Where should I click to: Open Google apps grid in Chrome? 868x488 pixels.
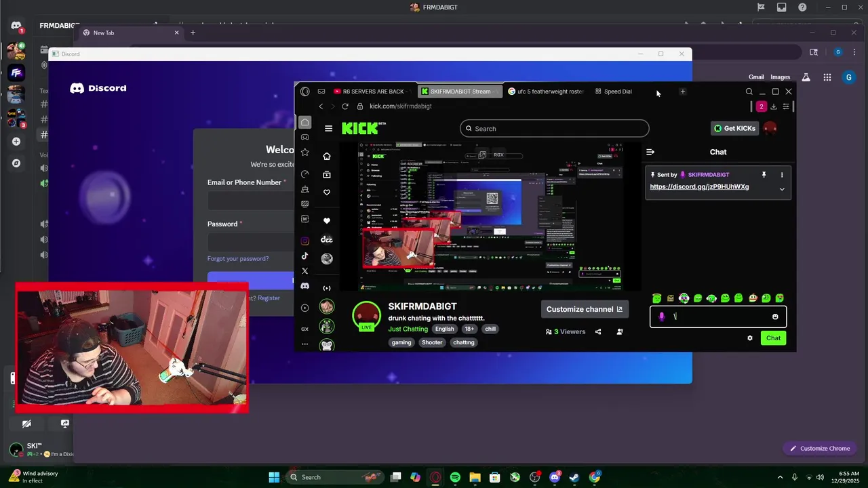tap(827, 77)
